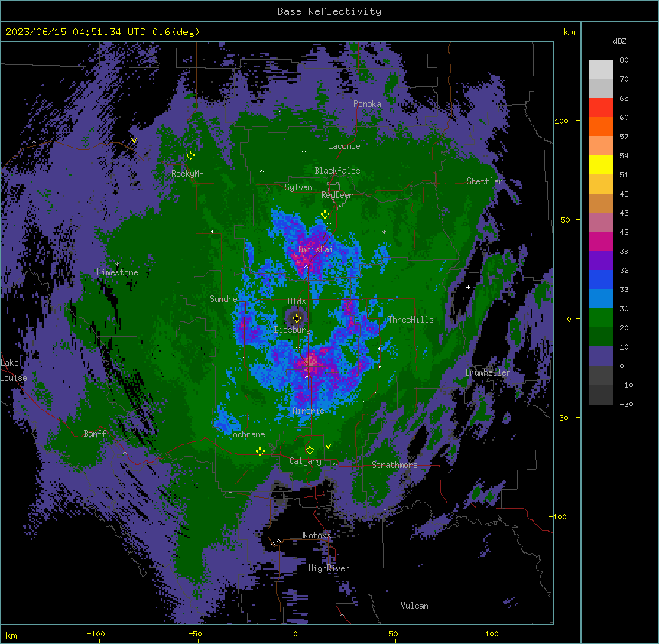Click the Base_Reflectivity title
This screenshot has height=644, width=659.
click(x=329, y=11)
